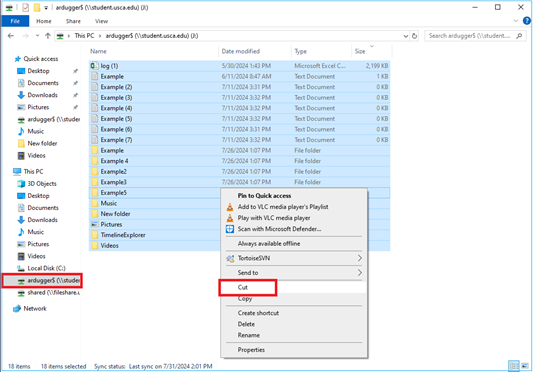Open Videos under This PC
This screenshot has width=533, height=372.
[x=36, y=256]
